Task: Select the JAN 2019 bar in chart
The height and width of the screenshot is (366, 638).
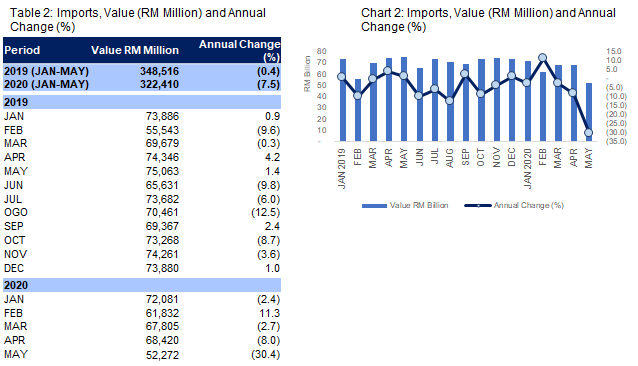Action: tap(343, 100)
